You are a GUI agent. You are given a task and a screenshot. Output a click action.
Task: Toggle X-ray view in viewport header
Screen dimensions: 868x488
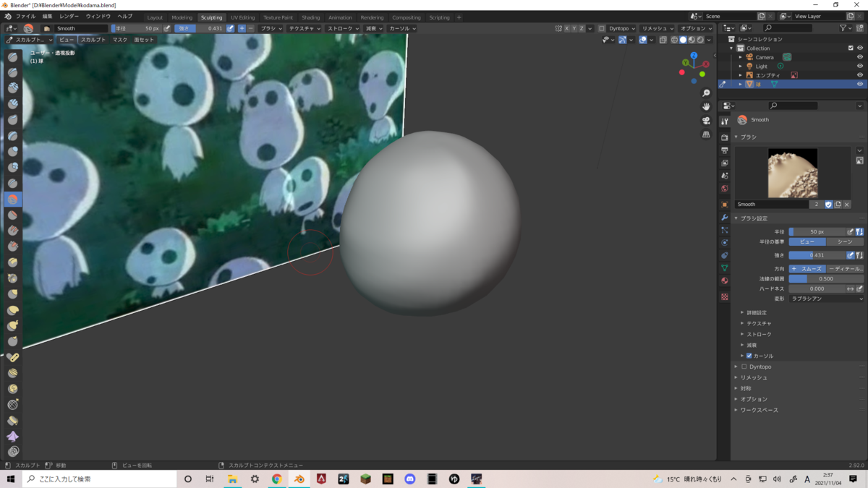pyautogui.click(x=663, y=40)
